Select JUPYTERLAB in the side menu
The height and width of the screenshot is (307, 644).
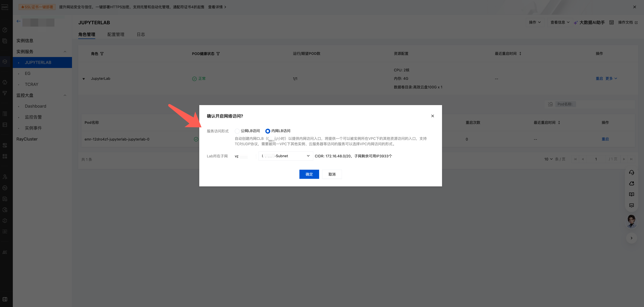click(42, 63)
